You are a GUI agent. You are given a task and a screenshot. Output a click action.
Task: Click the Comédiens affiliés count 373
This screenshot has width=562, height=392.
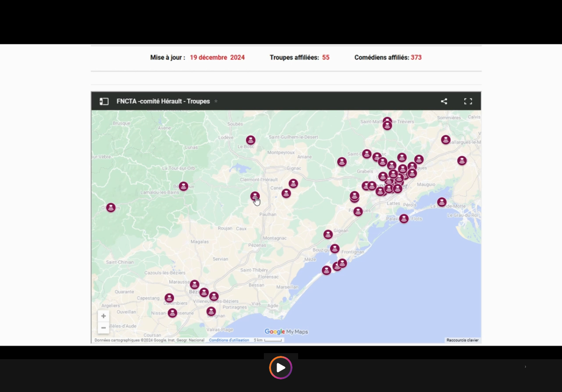point(416,58)
